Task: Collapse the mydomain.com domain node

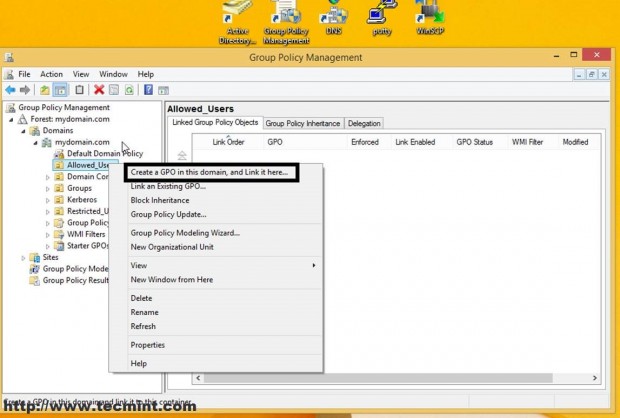Action: 36,142
